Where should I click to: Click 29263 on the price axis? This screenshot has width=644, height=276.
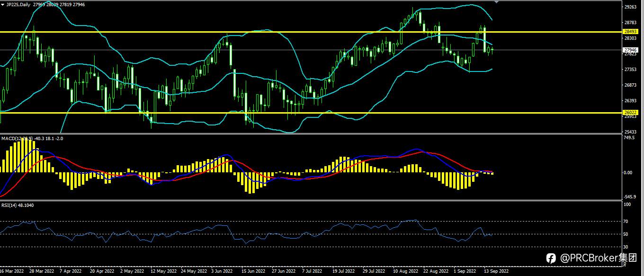tap(631, 7)
